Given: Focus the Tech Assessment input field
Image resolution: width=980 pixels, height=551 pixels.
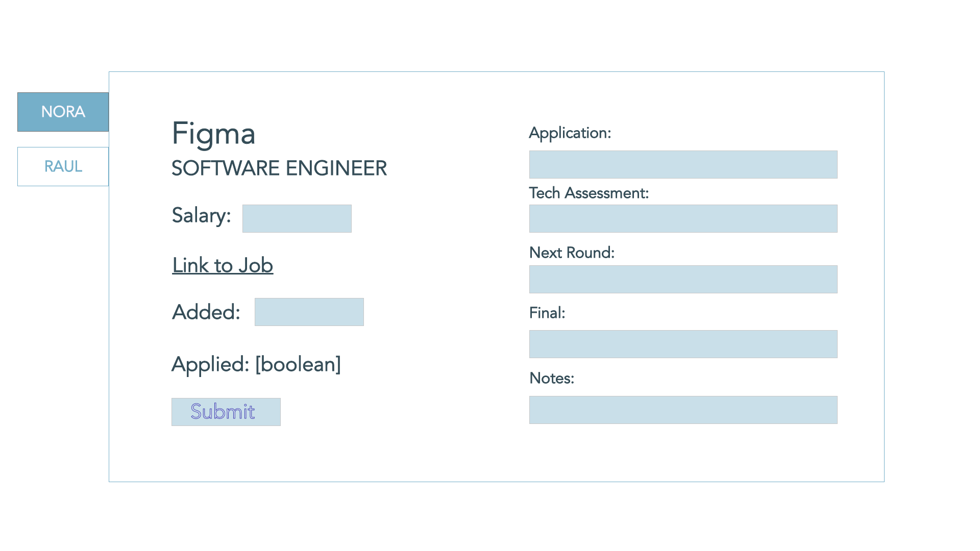Looking at the screenshot, I should [683, 218].
